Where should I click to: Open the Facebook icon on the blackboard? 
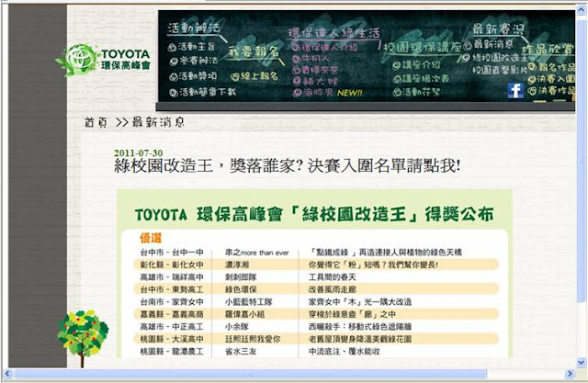pos(515,90)
